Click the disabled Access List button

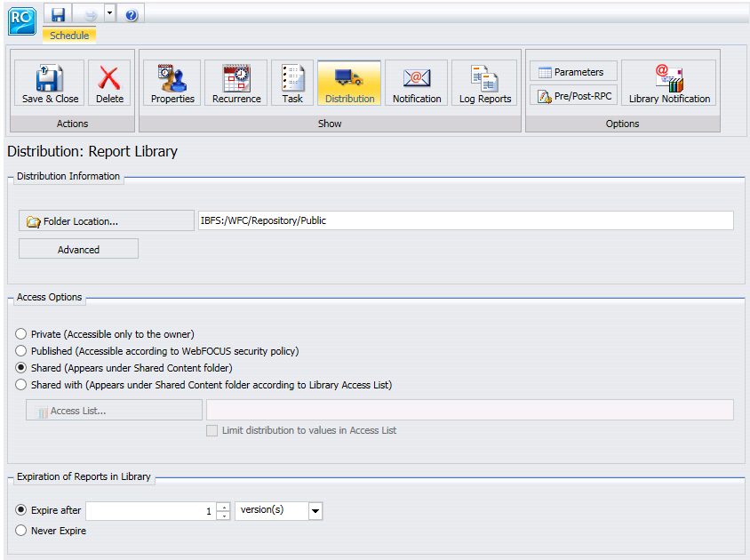pyautogui.click(x=114, y=410)
